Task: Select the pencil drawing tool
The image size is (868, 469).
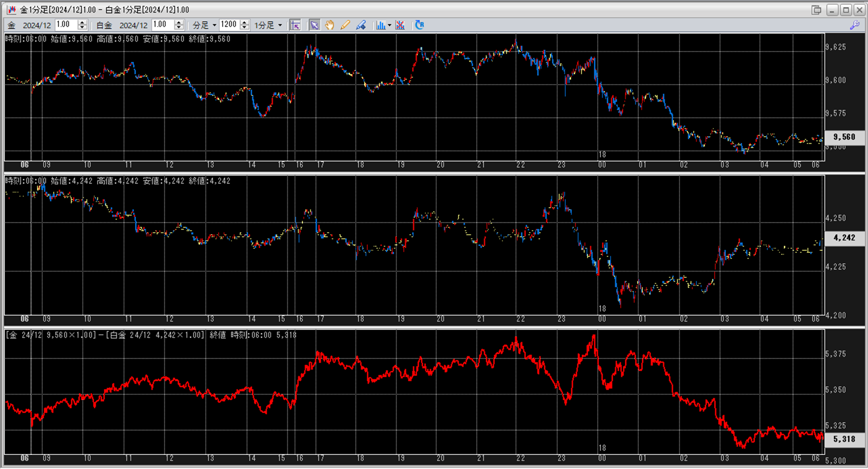Action: pyautogui.click(x=345, y=25)
